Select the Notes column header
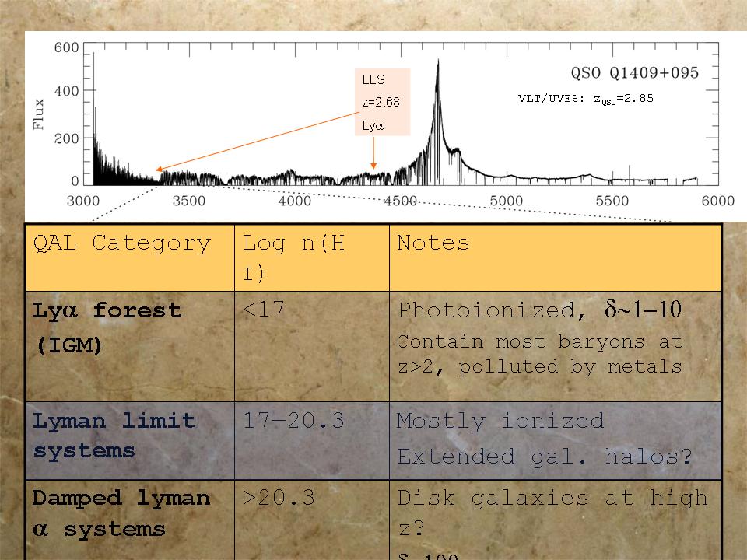The image size is (747, 560). point(433,243)
